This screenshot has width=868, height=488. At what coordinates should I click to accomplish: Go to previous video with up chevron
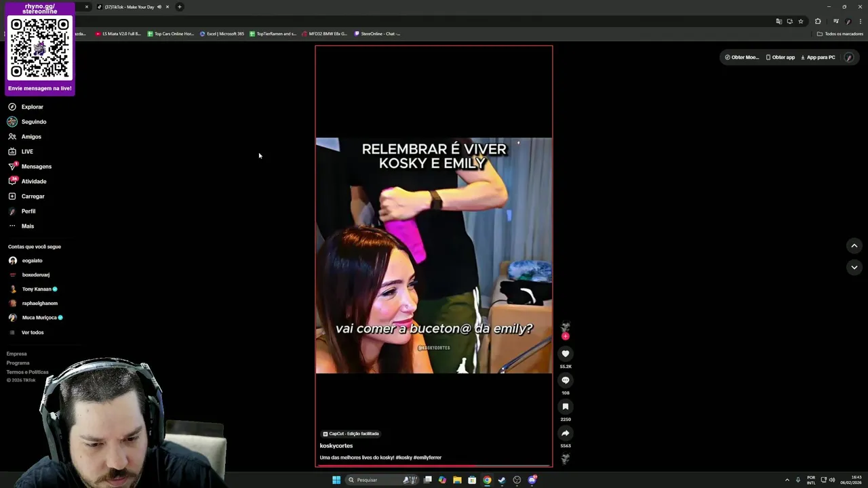(854, 246)
